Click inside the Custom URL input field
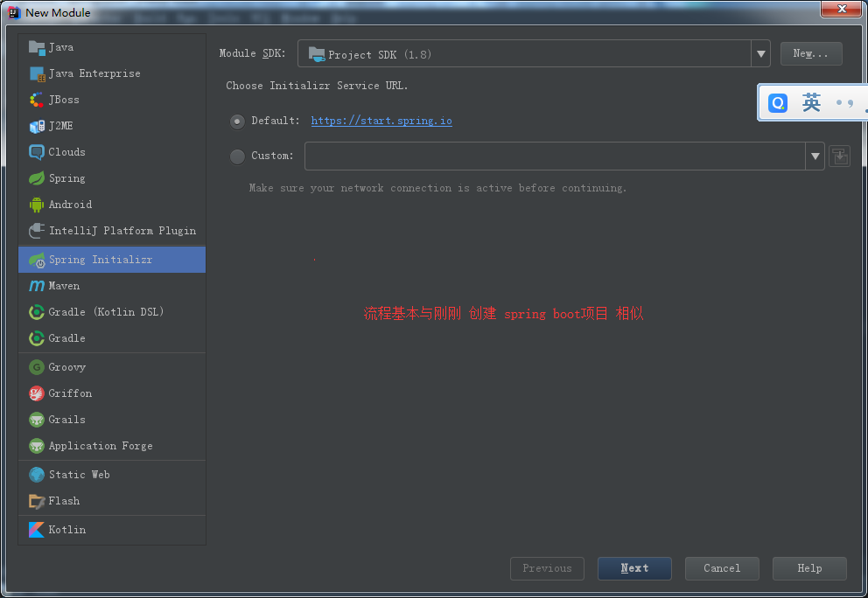 pyautogui.click(x=555, y=156)
